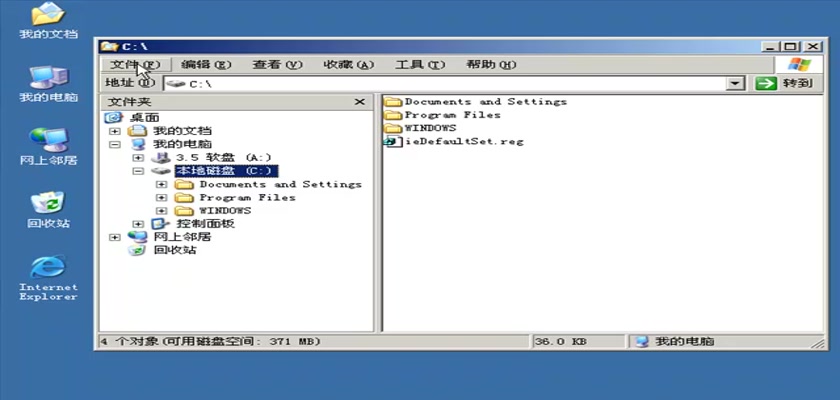The width and height of the screenshot is (840, 400).
Task: Open the 我的文档 desktop icon
Action: [47, 15]
